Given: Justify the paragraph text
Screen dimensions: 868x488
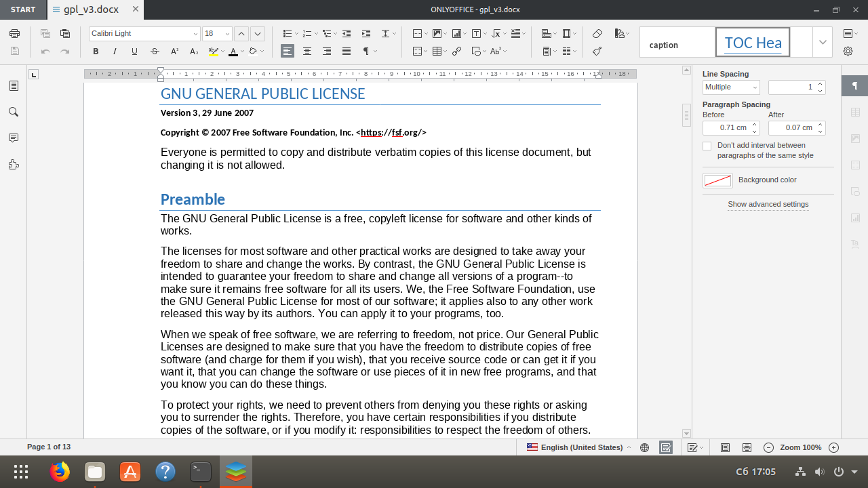Looking at the screenshot, I should point(347,52).
